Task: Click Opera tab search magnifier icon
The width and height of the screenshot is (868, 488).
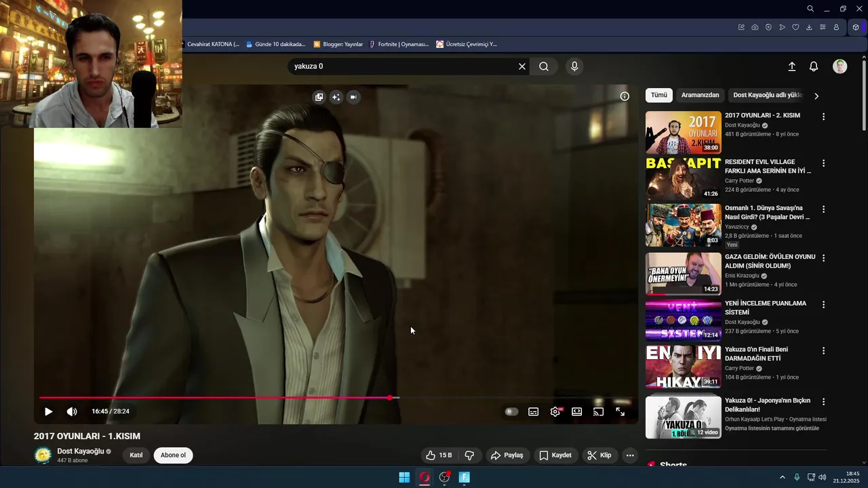Action: pos(810,9)
